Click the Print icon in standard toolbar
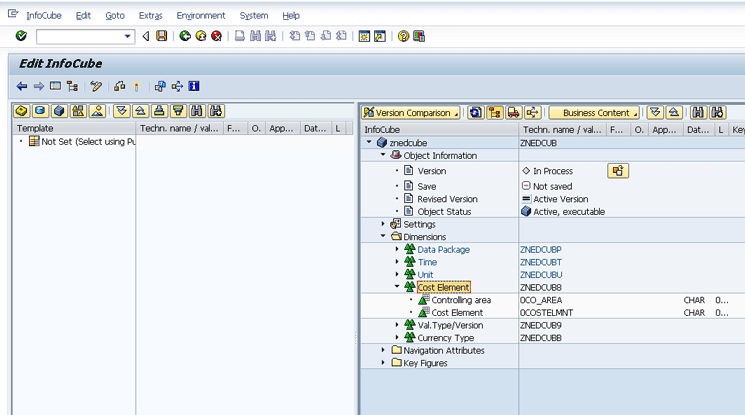Screen dimensions: 745x415 pyautogui.click(x=240, y=37)
